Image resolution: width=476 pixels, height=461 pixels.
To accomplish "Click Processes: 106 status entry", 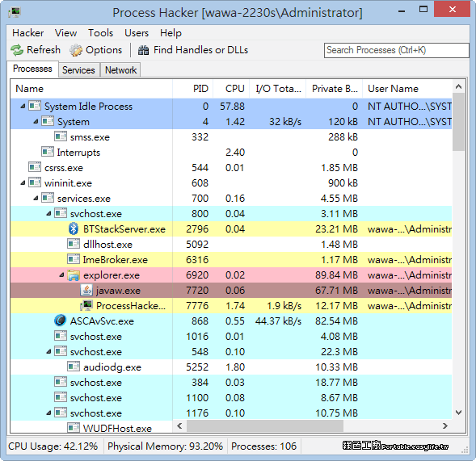I will tap(263, 446).
